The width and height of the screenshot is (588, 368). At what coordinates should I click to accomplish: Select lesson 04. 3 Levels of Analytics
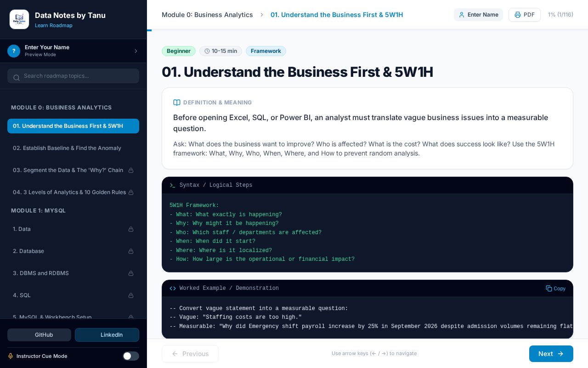tap(73, 192)
